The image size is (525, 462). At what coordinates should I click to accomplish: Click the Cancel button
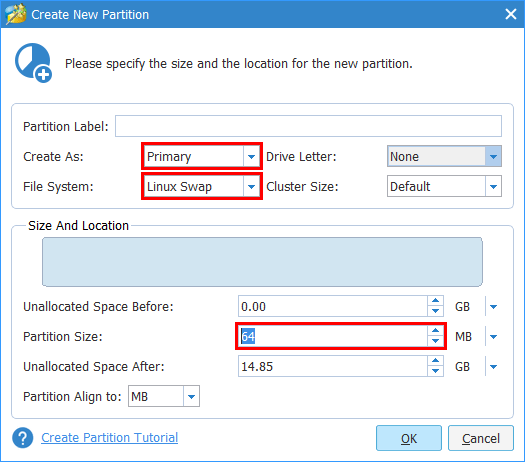click(x=481, y=438)
